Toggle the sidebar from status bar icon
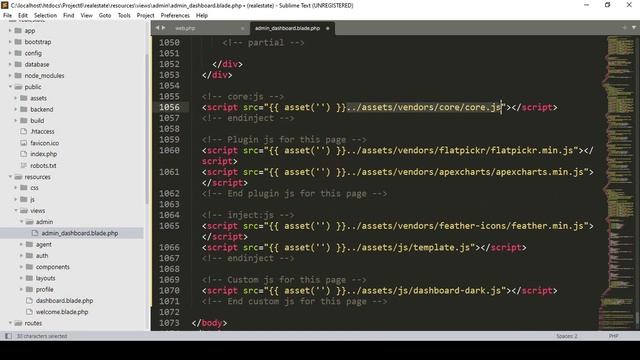The image size is (640, 360). click(x=8, y=336)
